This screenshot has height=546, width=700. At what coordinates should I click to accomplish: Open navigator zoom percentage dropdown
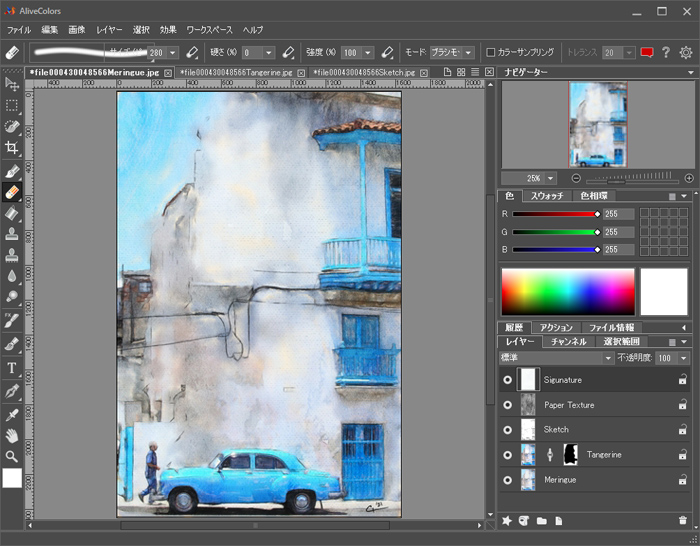tap(550, 179)
